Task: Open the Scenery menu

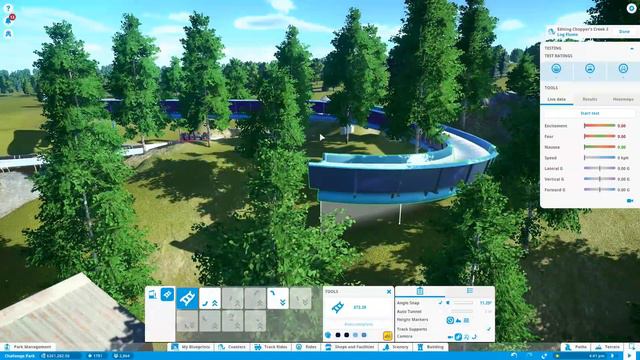Action: click(396, 347)
